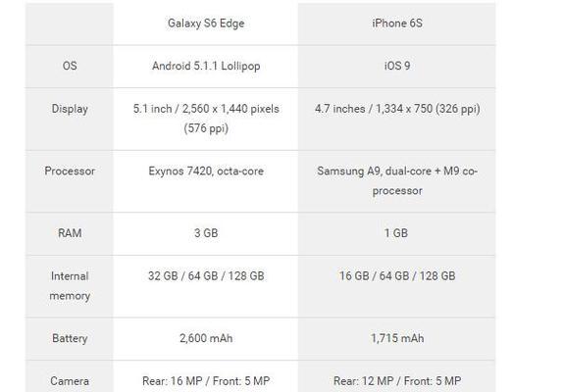This screenshot has width=563, height=392.
Task: Click the Android 5.1.1 Lollipop cell
Action: [x=206, y=67]
